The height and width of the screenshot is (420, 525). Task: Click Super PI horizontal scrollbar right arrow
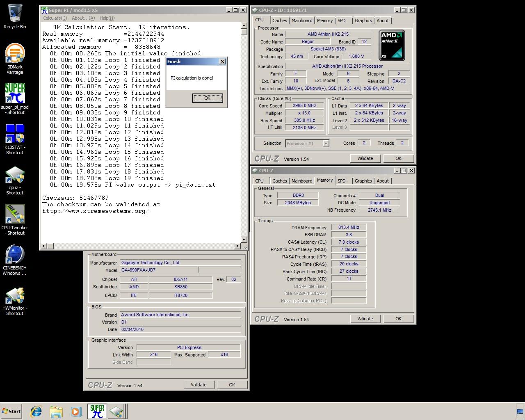(x=237, y=246)
